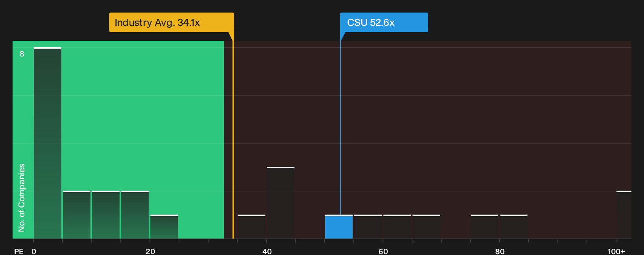Click the blue CSU marker line
644x255 pixels.
pyautogui.click(x=340, y=127)
